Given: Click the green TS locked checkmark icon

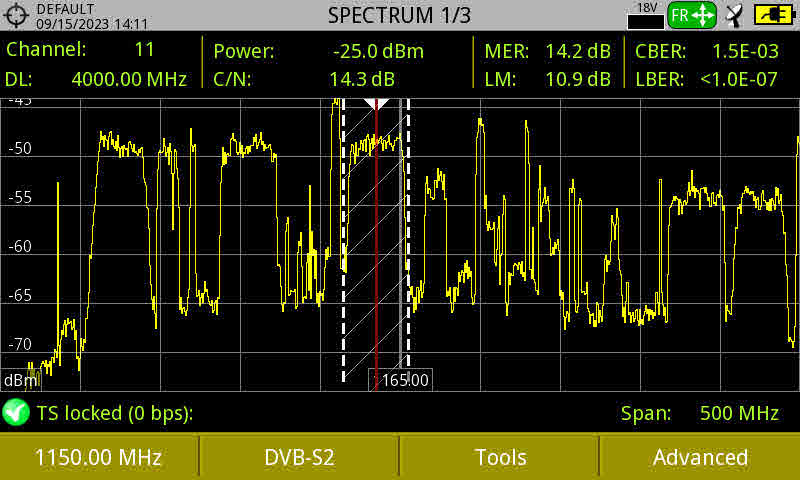Looking at the screenshot, I should tap(16, 413).
